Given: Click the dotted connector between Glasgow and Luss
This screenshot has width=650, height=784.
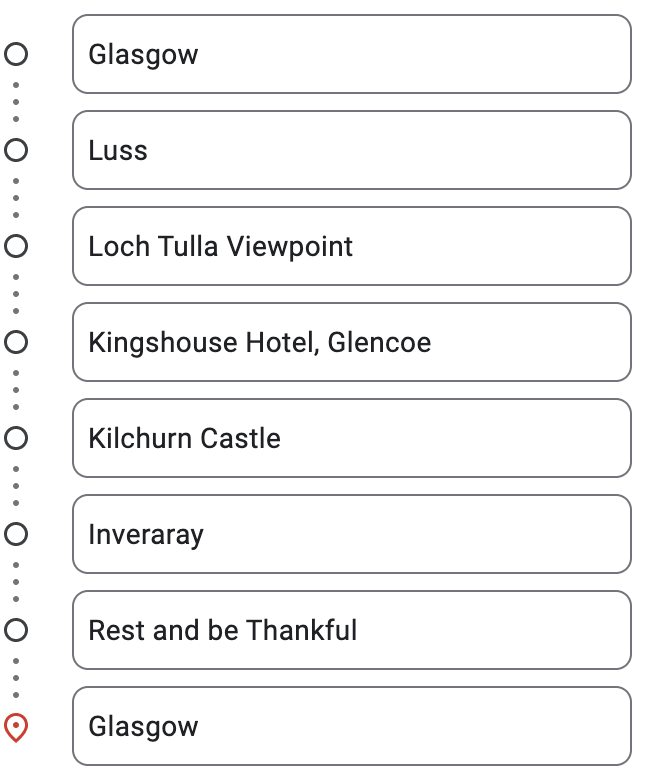Looking at the screenshot, I should click(x=16, y=102).
